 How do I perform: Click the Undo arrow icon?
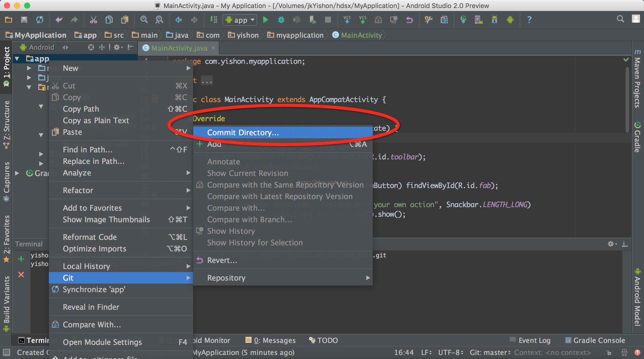tap(59, 20)
